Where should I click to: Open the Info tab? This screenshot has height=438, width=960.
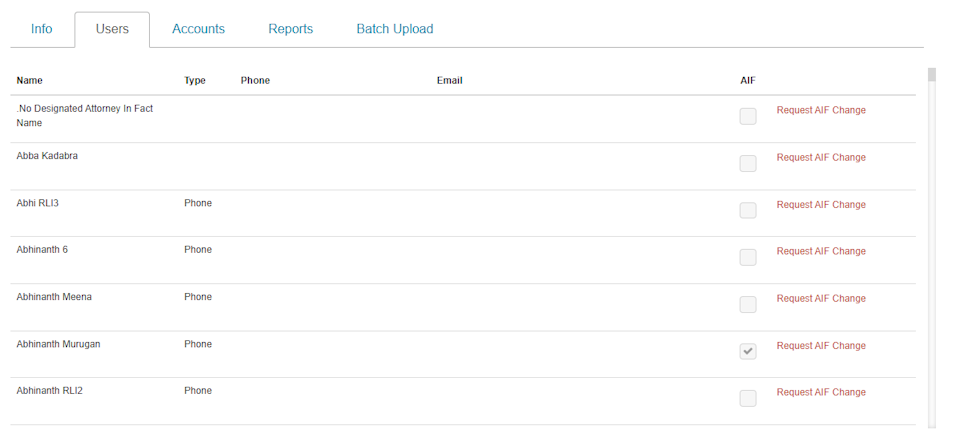click(42, 29)
